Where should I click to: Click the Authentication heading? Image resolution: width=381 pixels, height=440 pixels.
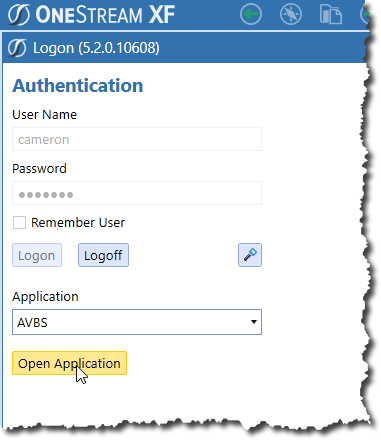click(78, 86)
